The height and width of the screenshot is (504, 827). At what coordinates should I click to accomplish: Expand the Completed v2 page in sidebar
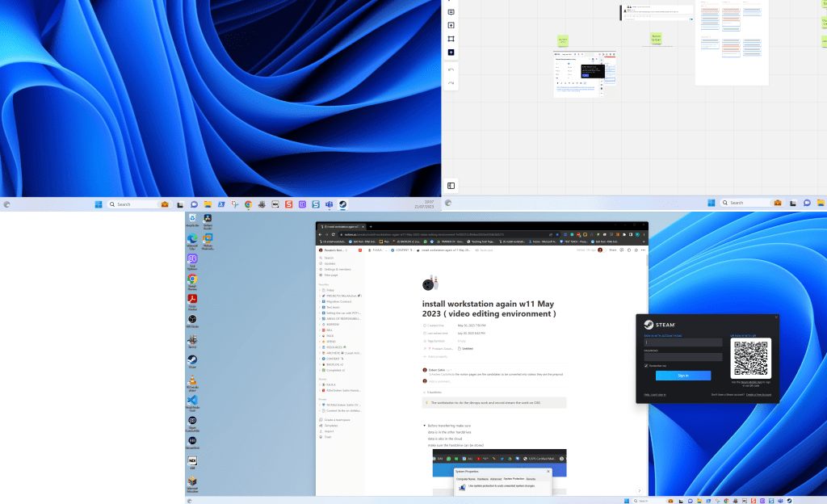click(320, 370)
